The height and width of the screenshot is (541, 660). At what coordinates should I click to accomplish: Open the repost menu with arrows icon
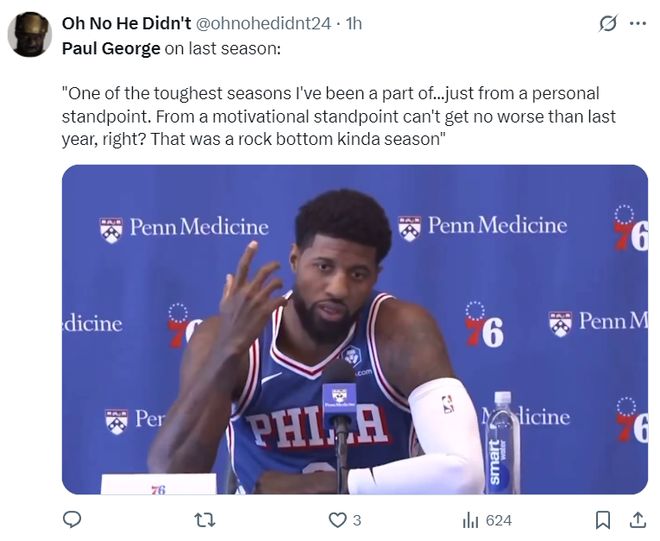click(204, 520)
